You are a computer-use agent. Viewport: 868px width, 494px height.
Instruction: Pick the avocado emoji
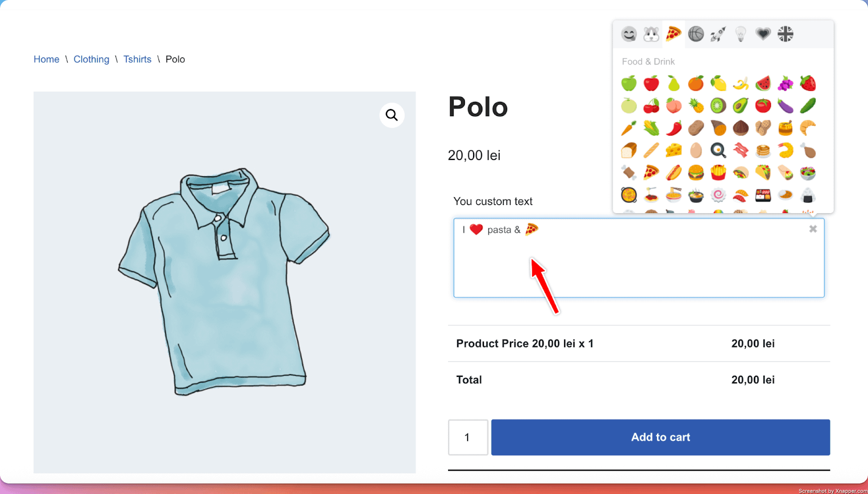point(741,105)
